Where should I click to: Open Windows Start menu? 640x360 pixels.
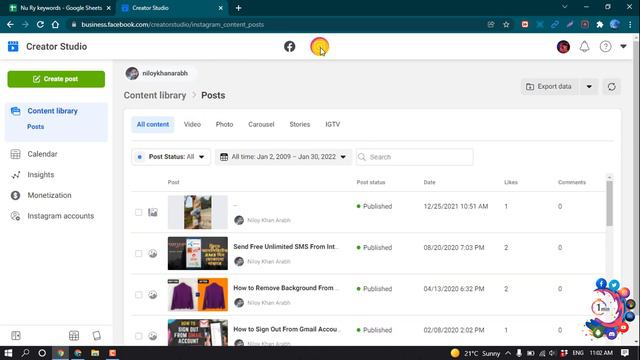point(8,353)
